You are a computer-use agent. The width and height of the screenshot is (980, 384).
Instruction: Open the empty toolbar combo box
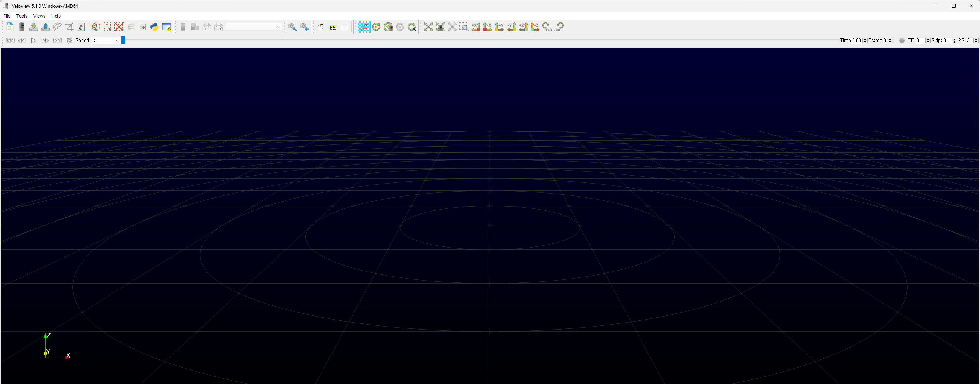pos(253,27)
